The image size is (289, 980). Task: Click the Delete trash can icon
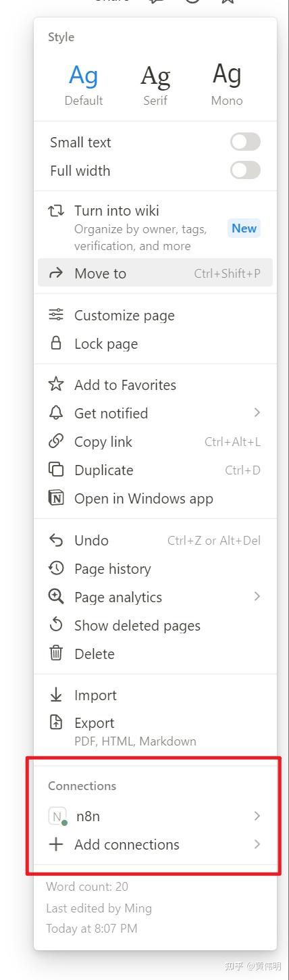tap(56, 654)
